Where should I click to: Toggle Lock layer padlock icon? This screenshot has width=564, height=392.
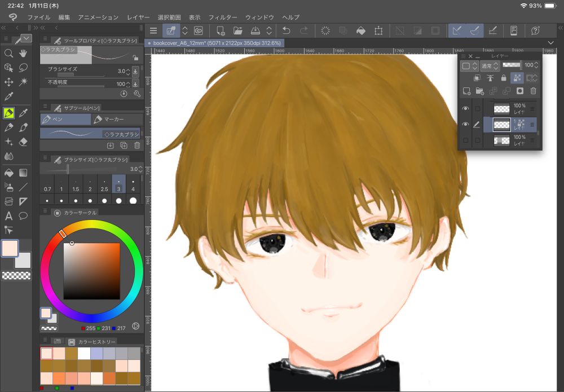click(504, 78)
